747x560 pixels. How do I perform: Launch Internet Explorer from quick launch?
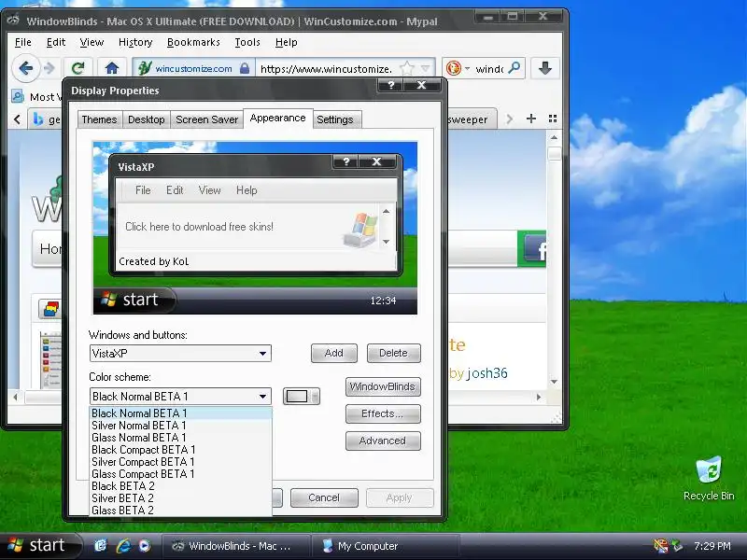pos(123,546)
